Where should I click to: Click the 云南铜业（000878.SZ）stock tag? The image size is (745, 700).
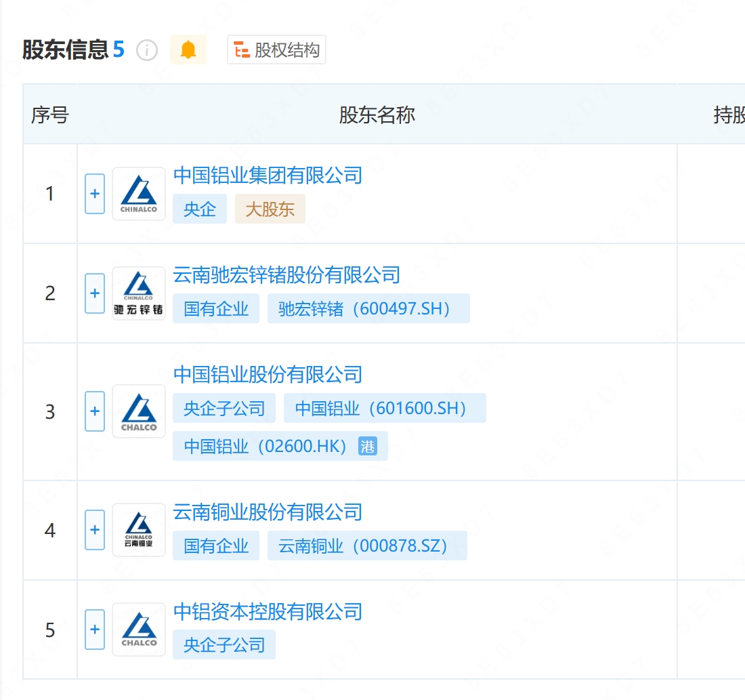[367, 546]
